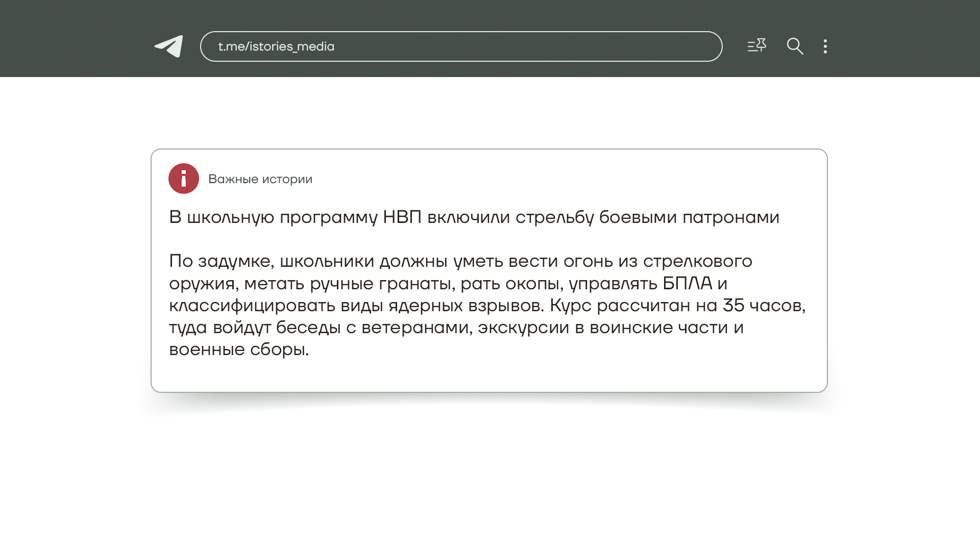
Task: Click the last line военные сборы
Action: point(239,349)
